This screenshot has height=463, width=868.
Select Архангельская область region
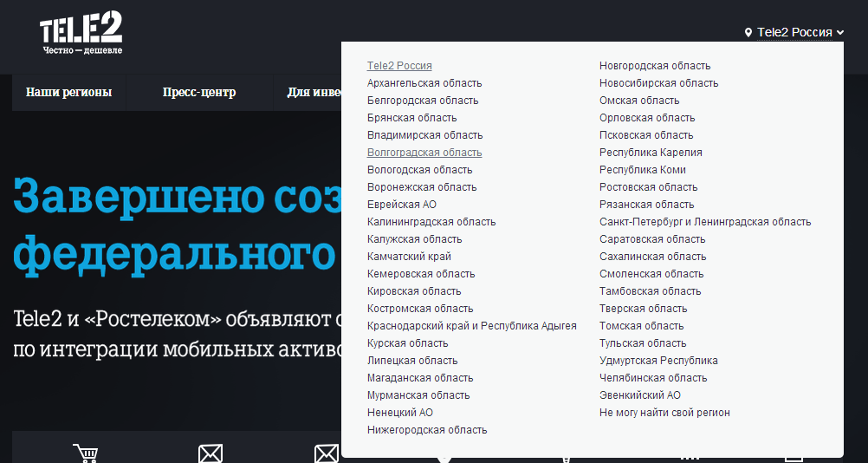click(424, 83)
